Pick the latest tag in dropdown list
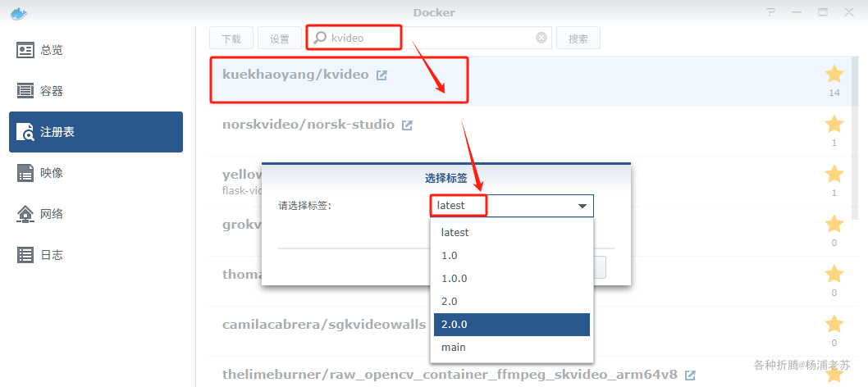 pyautogui.click(x=511, y=233)
